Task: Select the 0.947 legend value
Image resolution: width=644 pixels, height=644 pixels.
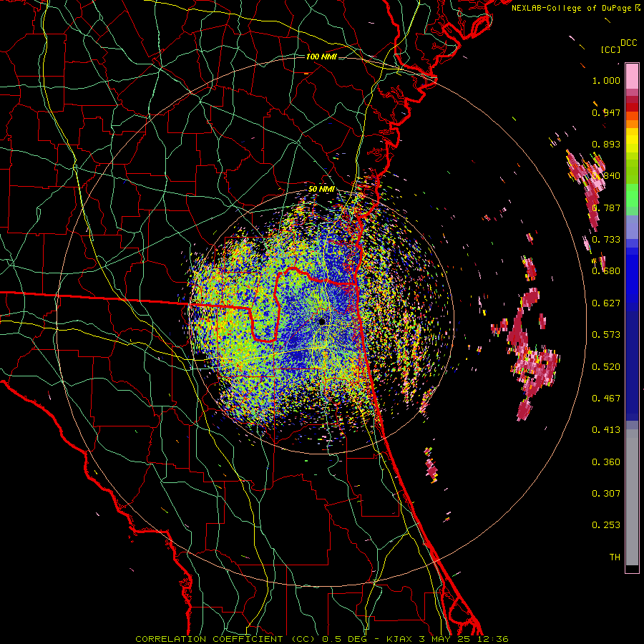Action: pyautogui.click(x=606, y=112)
